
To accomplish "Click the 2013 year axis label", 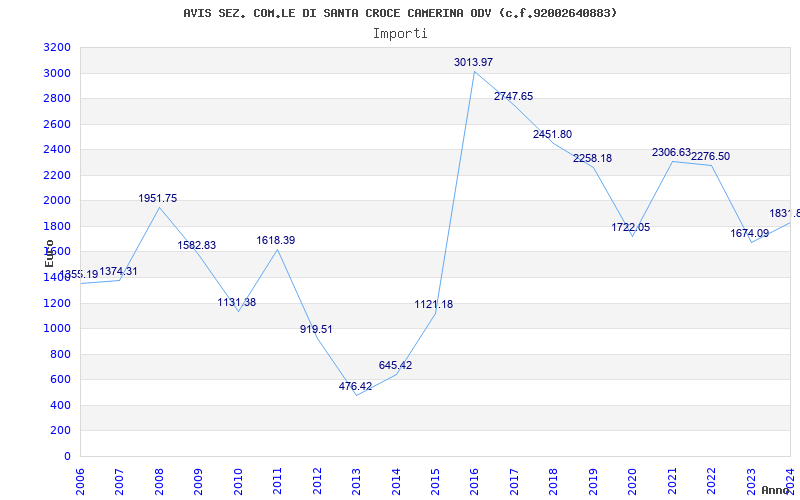I will click(357, 482).
